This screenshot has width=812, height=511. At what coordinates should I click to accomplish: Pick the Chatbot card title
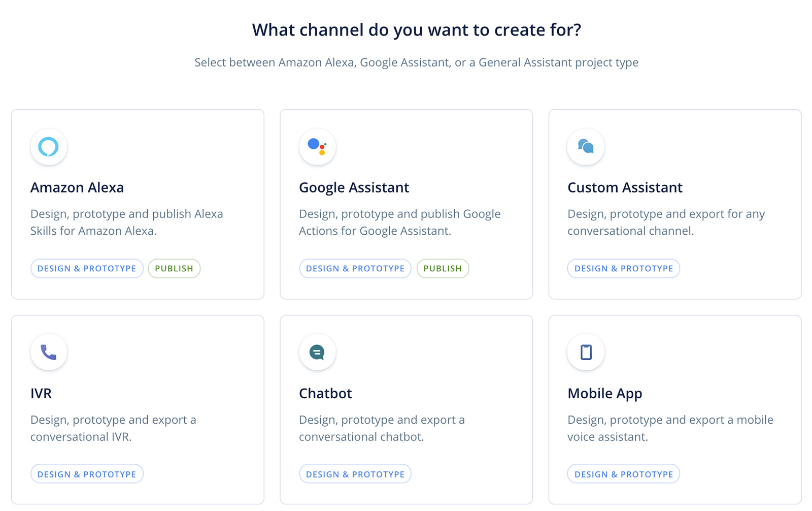pos(325,393)
